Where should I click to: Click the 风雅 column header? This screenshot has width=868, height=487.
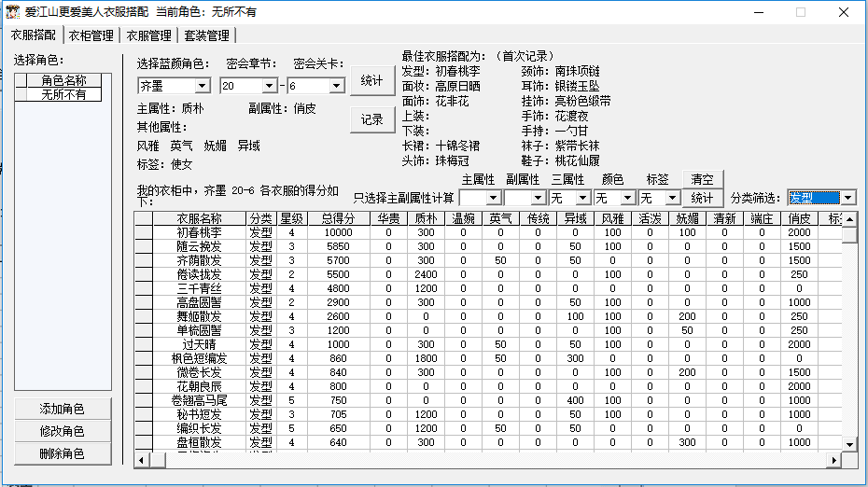[612, 218]
